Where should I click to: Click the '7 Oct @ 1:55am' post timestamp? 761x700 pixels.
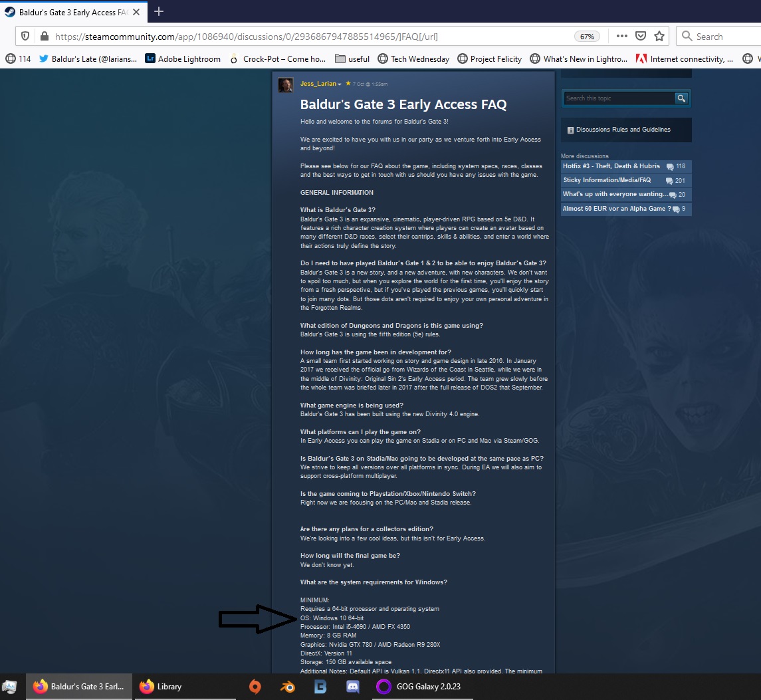370,84
